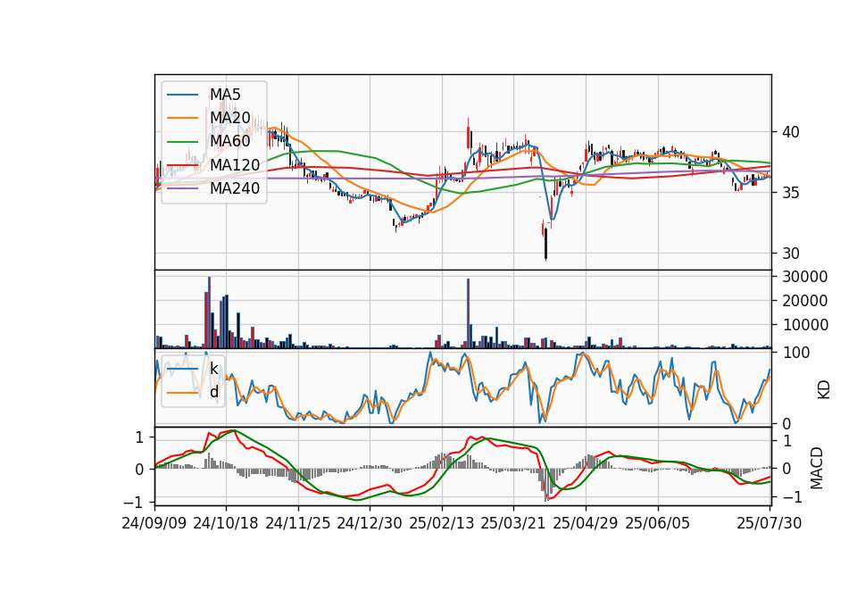Click the volume axis label 30000
The width and height of the screenshot is (857, 616).
(x=805, y=277)
